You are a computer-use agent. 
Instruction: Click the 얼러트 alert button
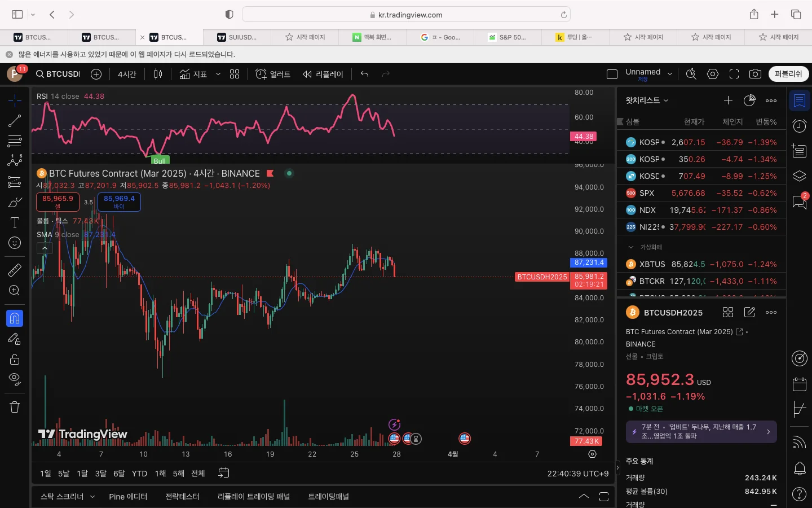tap(273, 75)
